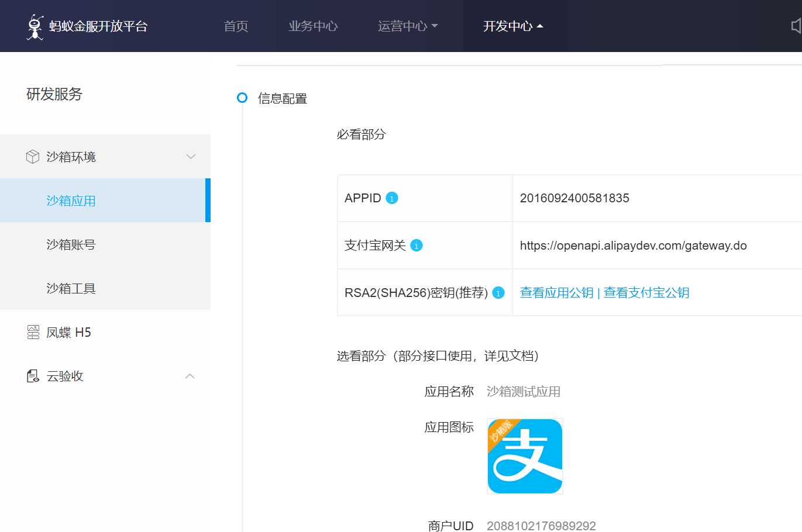Click the 沙箱测试应用 application name
802x532 pixels.
(x=524, y=392)
